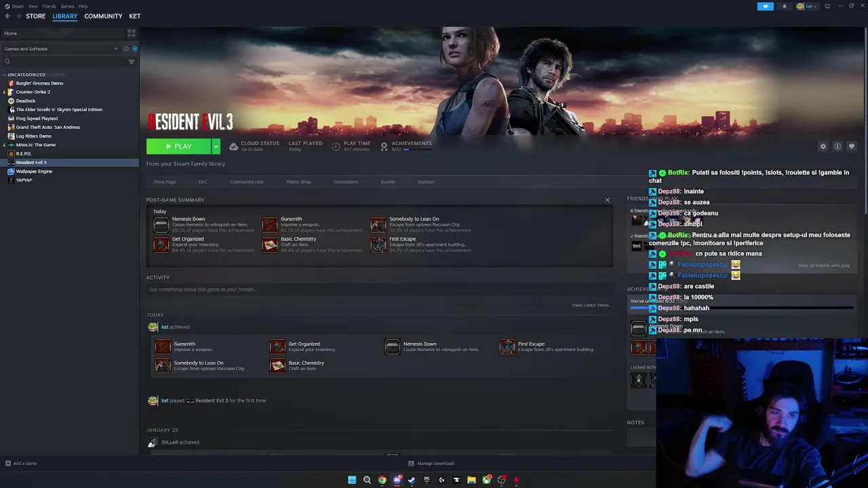
Task: Show recently played via clock icon
Action: [x=126, y=49]
